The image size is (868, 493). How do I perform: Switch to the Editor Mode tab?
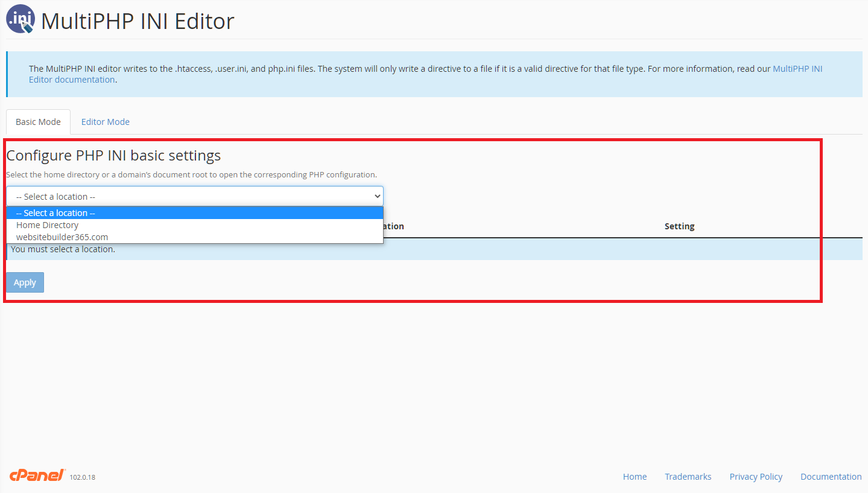pos(106,122)
